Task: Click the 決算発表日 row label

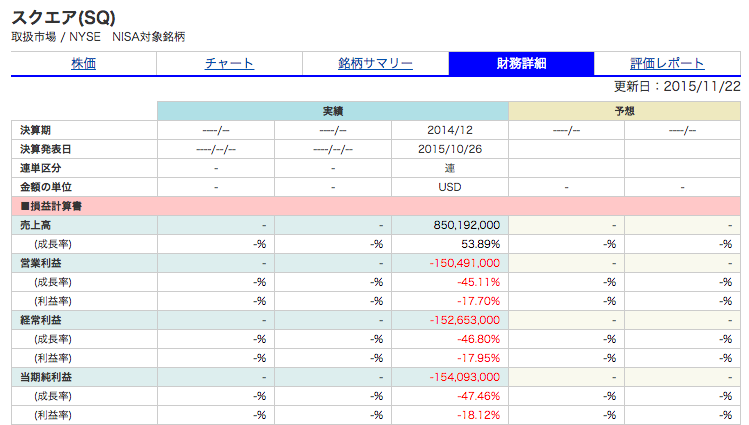Action: (x=45, y=149)
